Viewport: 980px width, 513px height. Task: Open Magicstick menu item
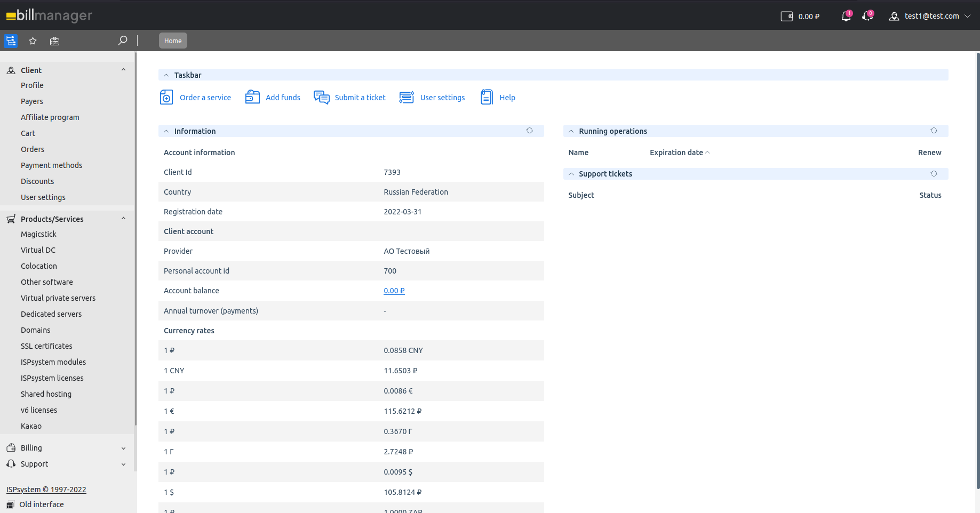pos(38,234)
